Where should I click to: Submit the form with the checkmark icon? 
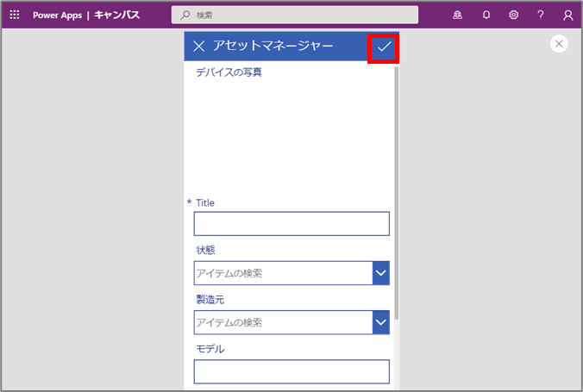coord(384,47)
